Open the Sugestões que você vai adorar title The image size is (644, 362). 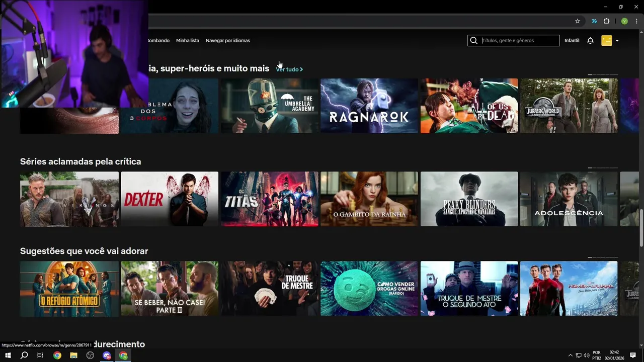pyautogui.click(x=84, y=251)
